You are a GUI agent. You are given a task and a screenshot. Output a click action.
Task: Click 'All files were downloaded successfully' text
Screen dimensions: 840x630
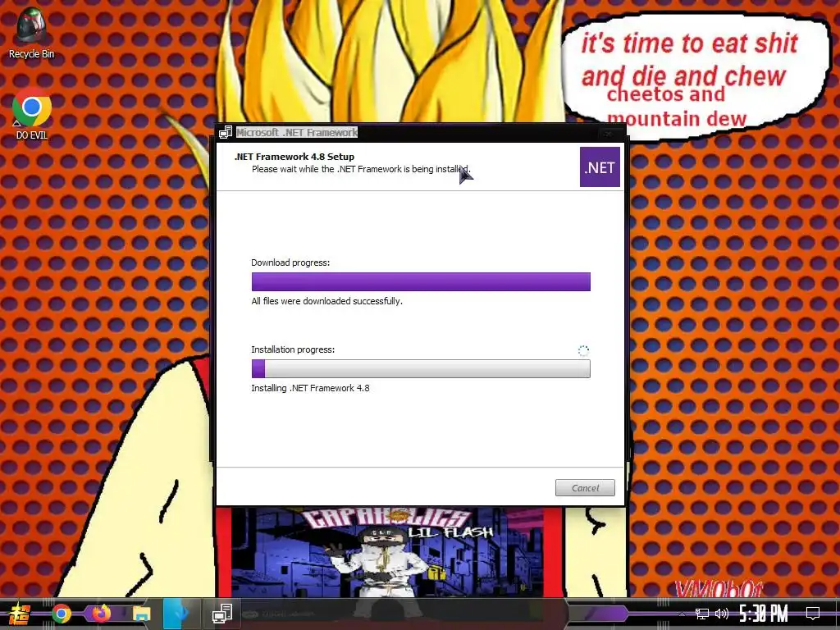coord(326,301)
